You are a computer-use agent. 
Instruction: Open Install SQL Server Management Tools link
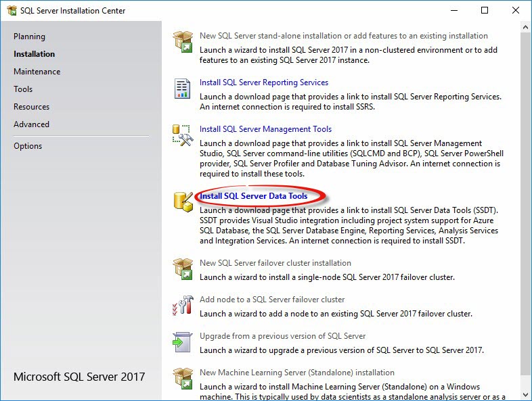click(x=265, y=129)
